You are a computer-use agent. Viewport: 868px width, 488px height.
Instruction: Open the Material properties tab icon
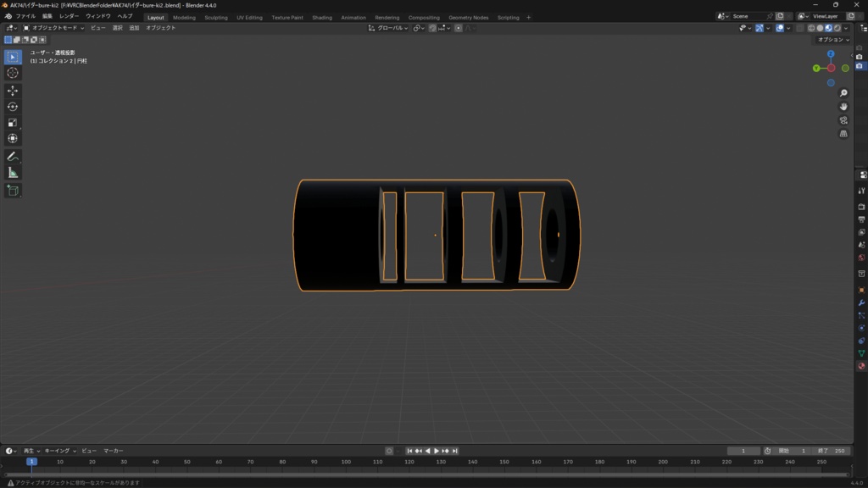(x=861, y=366)
